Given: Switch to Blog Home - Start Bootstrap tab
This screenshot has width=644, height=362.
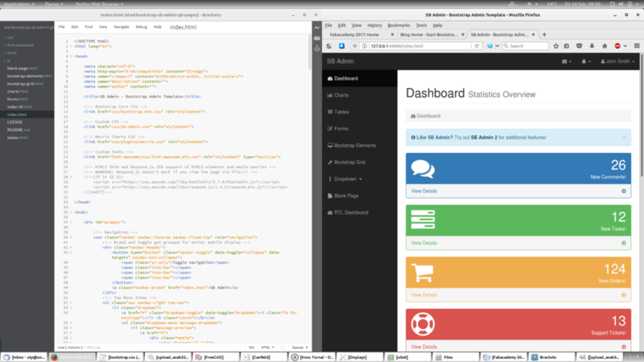Looking at the screenshot, I should click(429, 35).
